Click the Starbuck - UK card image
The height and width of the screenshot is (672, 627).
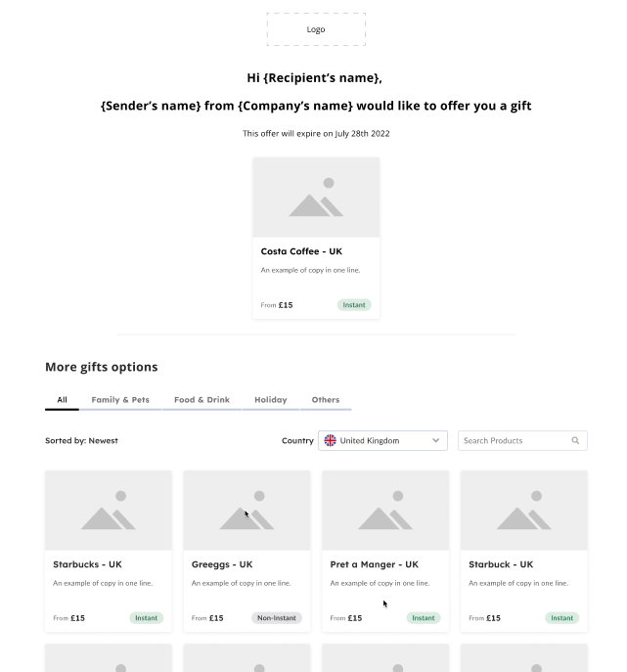coord(524,511)
